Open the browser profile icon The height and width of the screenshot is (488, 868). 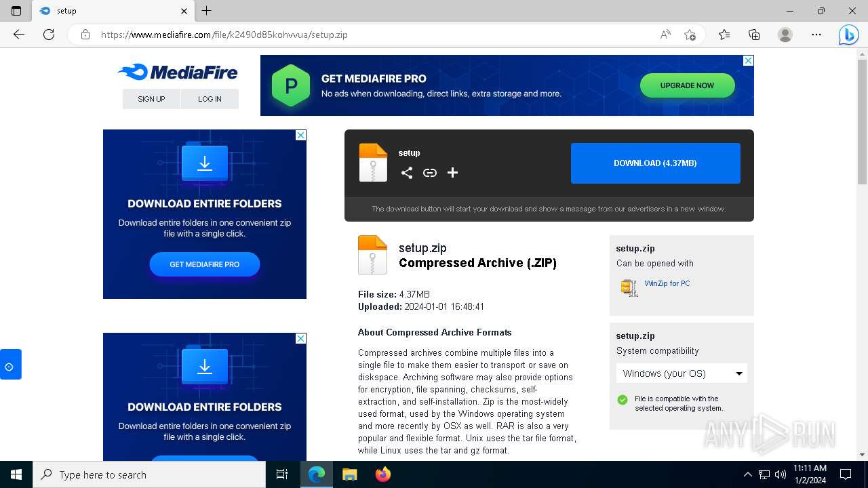(x=785, y=35)
